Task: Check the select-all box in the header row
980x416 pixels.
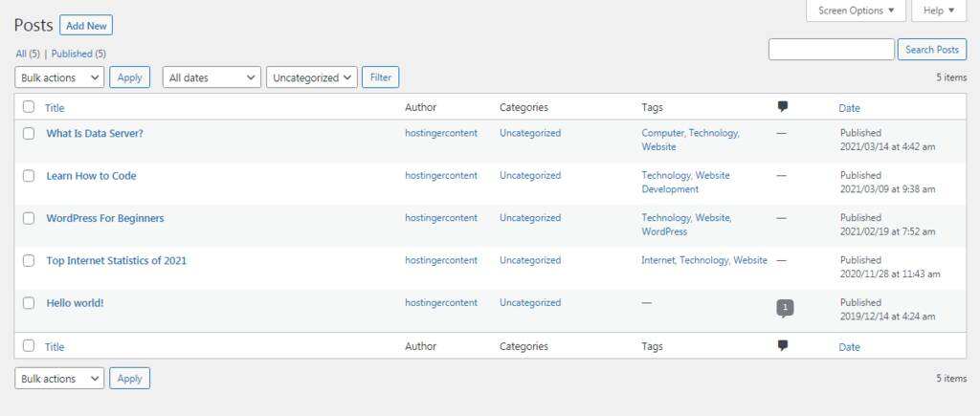Action: click(29, 107)
